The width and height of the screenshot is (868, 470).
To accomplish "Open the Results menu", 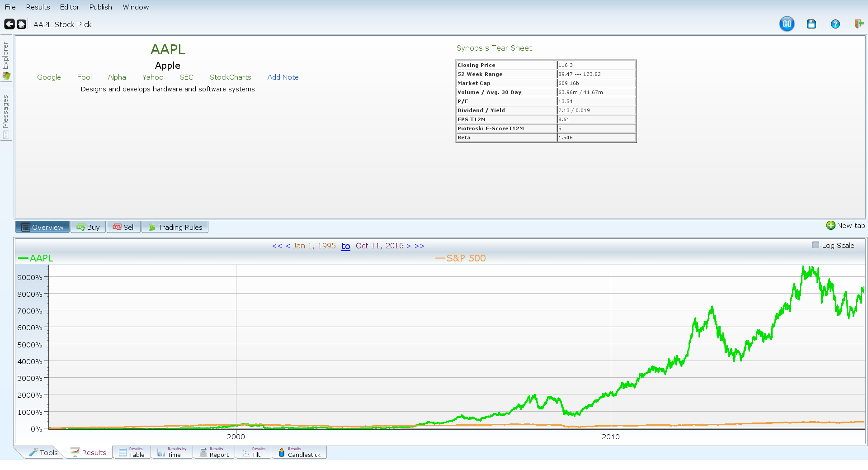I will (x=38, y=7).
